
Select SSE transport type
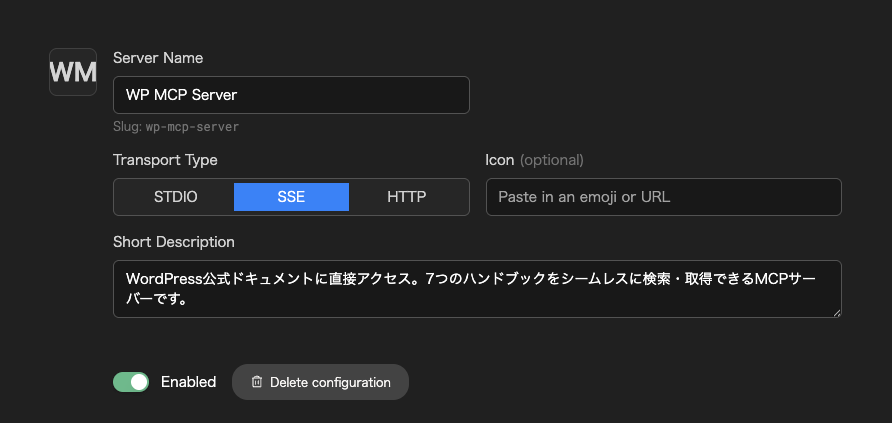click(x=291, y=197)
